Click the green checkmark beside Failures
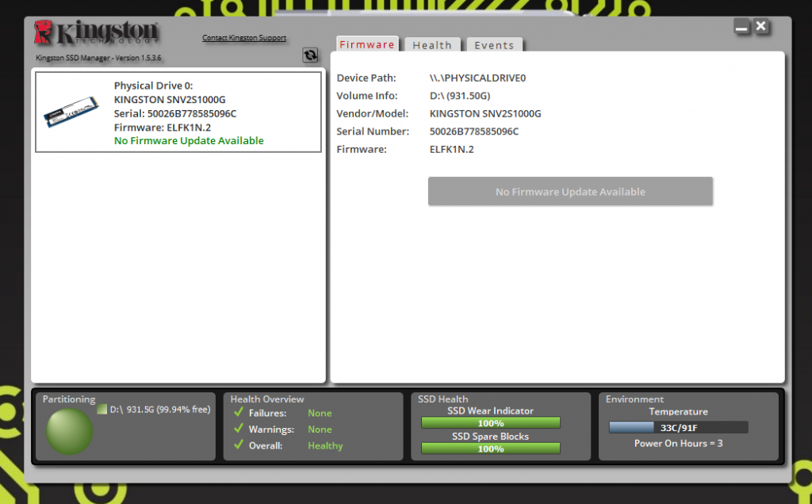Viewport: 812px width, 504px height. (x=239, y=413)
